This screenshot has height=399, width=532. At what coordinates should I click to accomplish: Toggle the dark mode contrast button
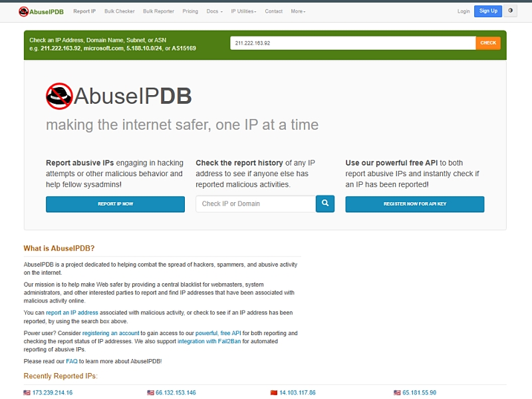[x=511, y=11]
